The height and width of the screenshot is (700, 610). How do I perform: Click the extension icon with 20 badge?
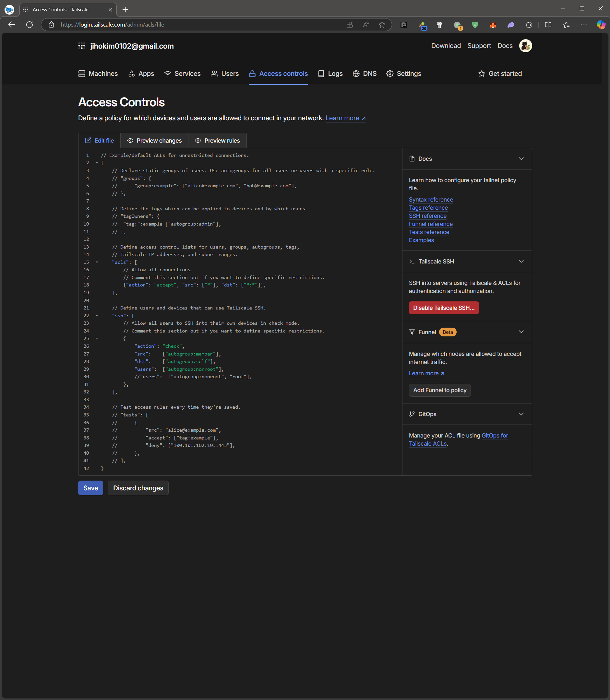pyautogui.click(x=423, y=25)
